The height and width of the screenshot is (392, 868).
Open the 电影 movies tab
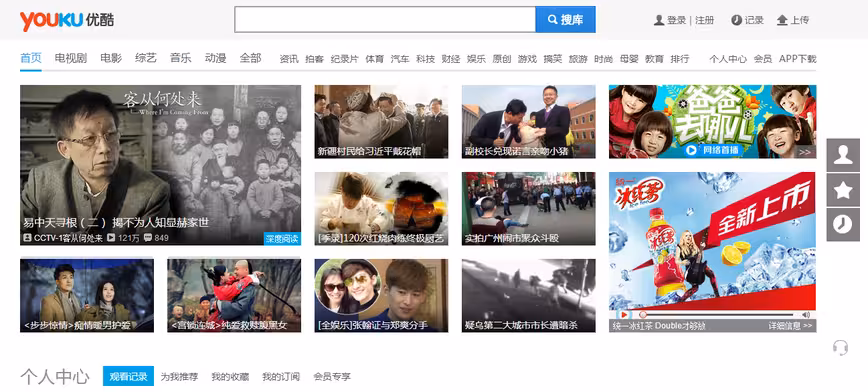tap(111, 58)
